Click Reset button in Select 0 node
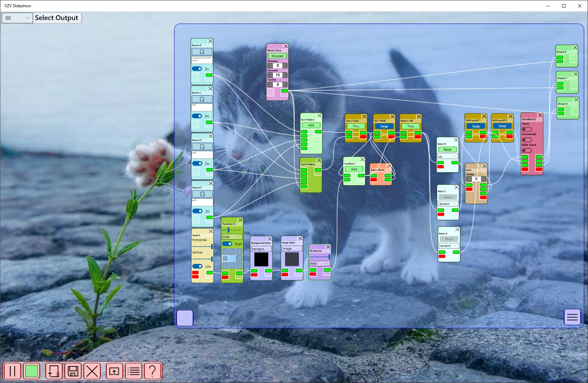Screen dimensions: 588x383 (x=447, y=150)
